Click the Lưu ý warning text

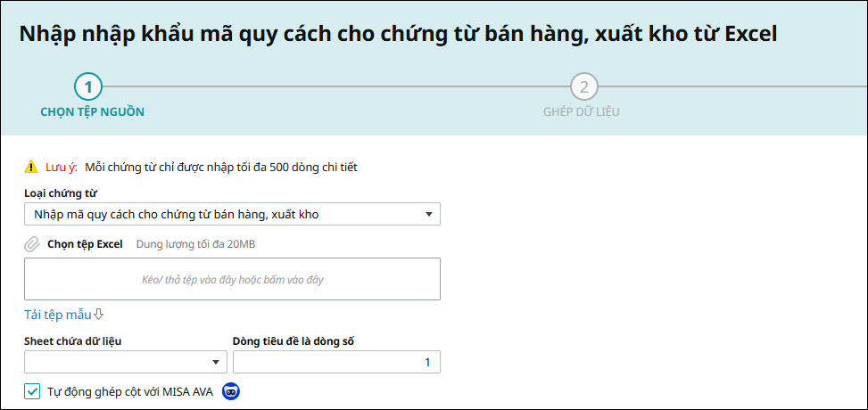(x=62, y=167)
